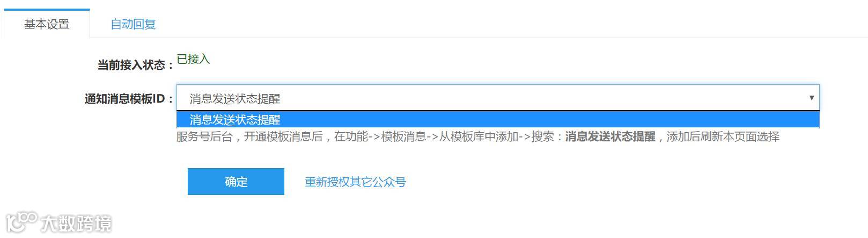868x238 pixels.
Task: Expand the template ID dropdown arrow
Action: [x=811, y=98]
